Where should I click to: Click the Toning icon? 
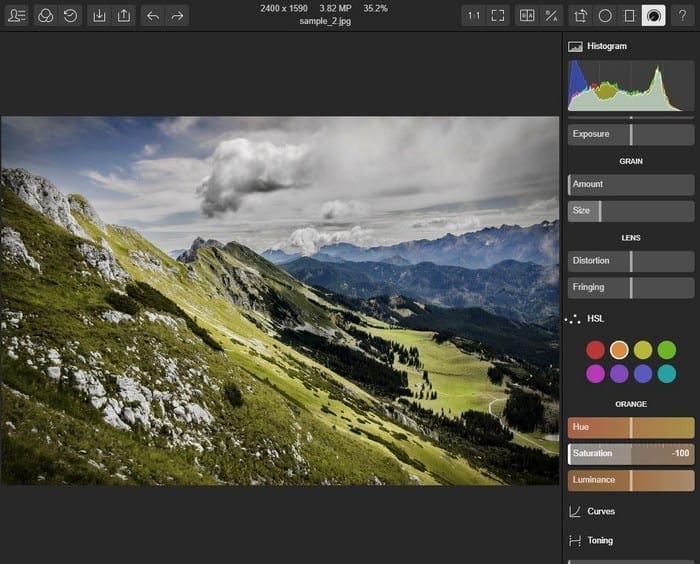coord(575,541)
